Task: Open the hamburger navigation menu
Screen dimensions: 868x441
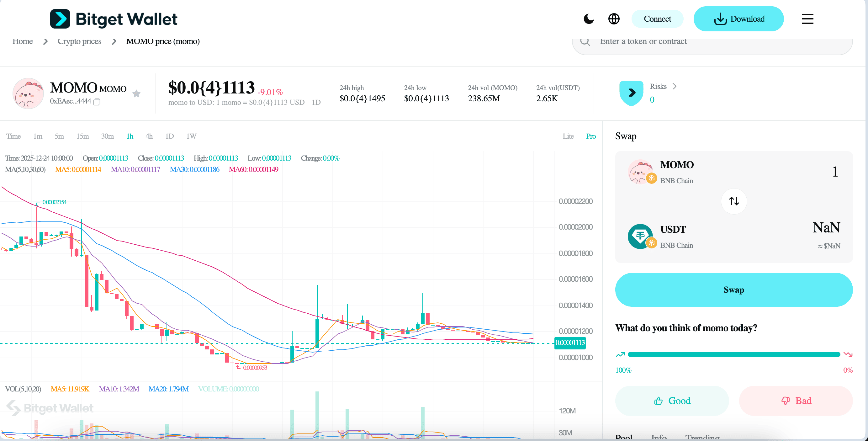Action: point(808,19)
